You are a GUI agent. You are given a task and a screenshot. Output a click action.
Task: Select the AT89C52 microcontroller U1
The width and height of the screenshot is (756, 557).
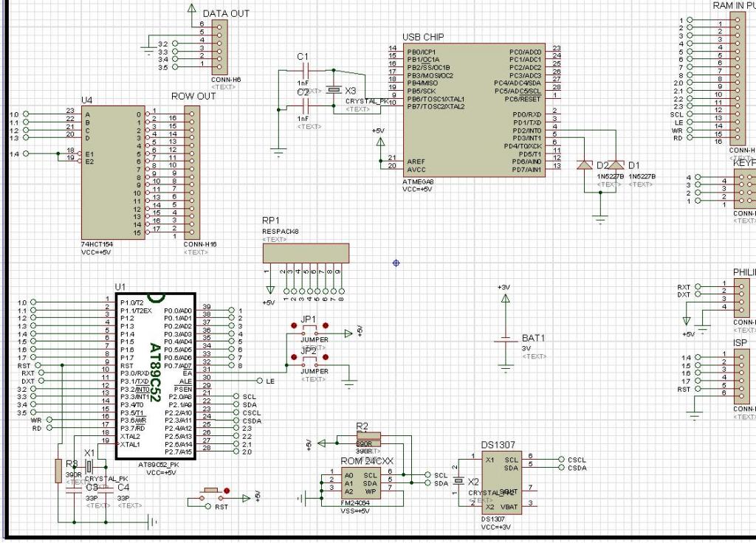pos(156,376)
